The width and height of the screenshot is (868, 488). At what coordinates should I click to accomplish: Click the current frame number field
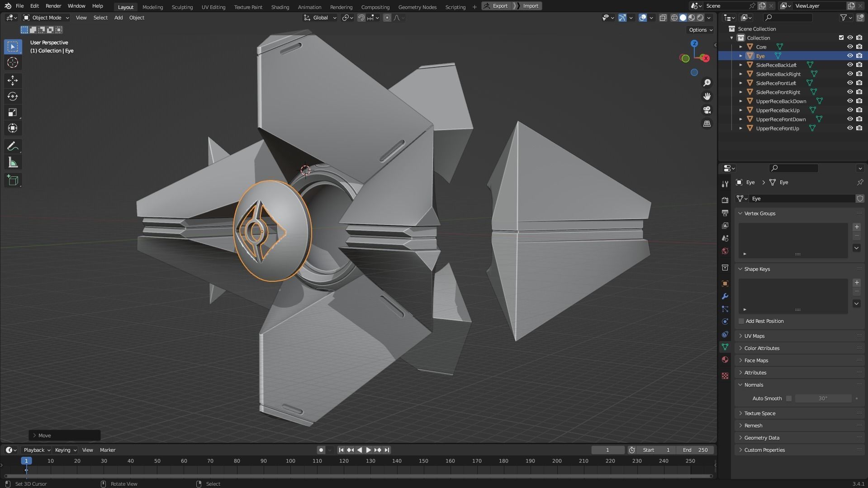[608, 450]
